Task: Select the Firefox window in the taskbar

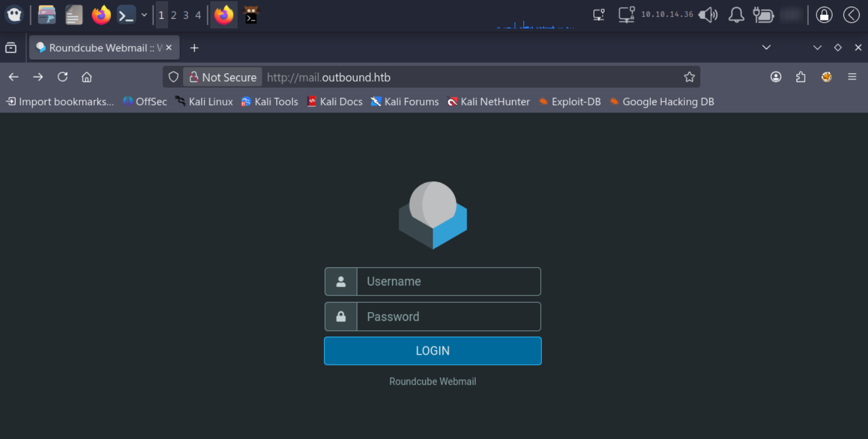Action: coord(224,15)
